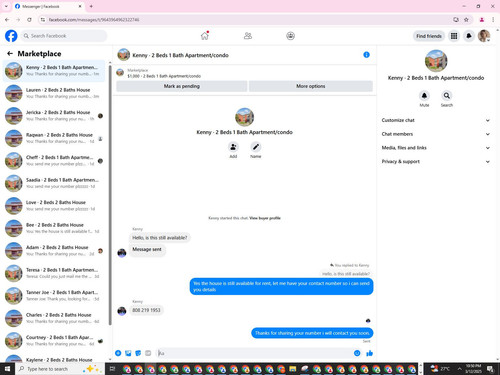500x375 pixels.
Task: Choose a GIF in the composer
Action: 148,353
